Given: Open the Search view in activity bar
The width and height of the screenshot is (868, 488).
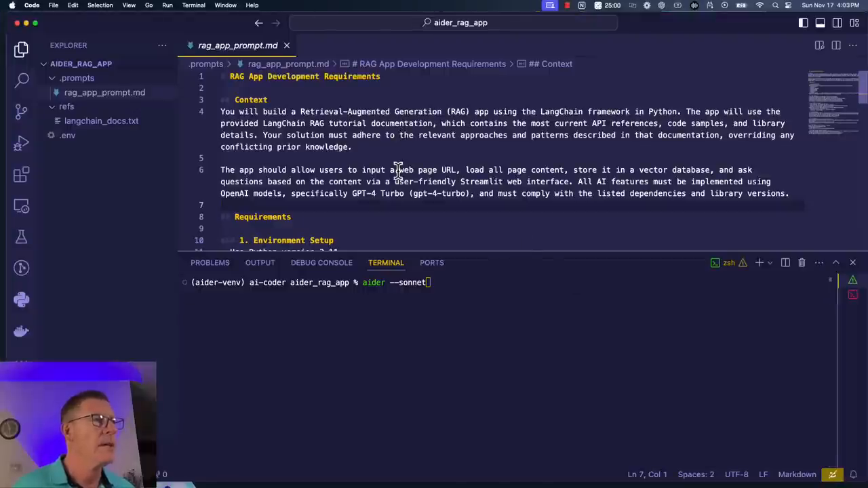Looking at the screenshot, I should point(21,80).
